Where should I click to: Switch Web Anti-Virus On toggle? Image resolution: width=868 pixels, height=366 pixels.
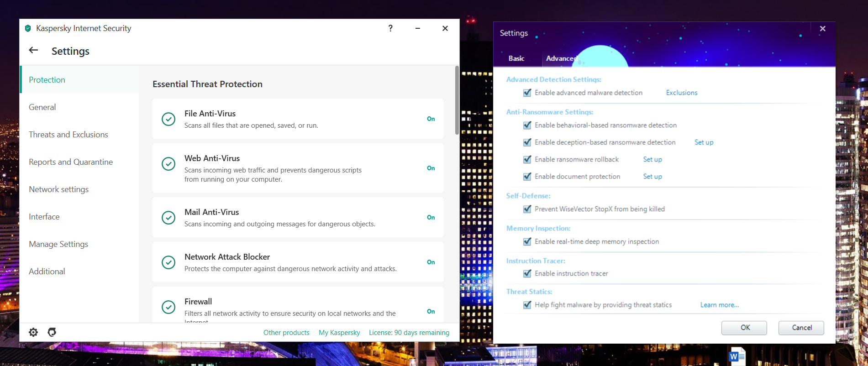pyautogui.click(x=431, y=168)
